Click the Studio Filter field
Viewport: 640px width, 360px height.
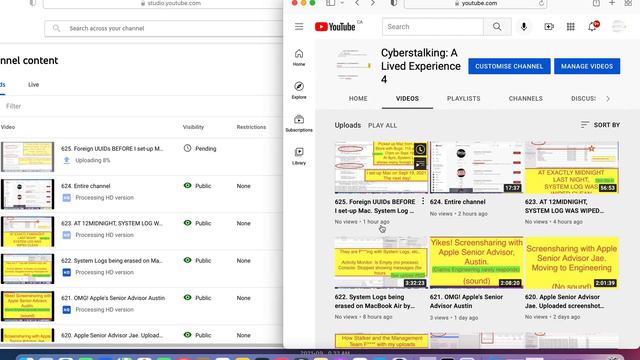point(13,106)
